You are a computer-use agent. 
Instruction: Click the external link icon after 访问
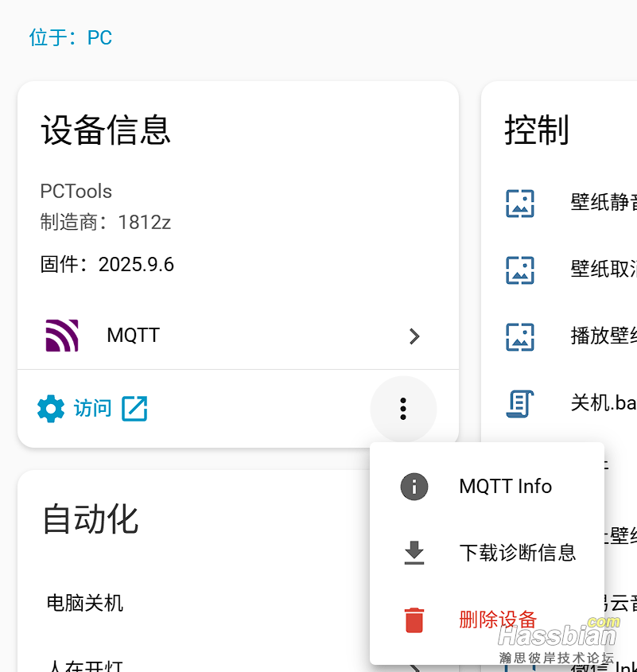pyautogui.click(x=134, y=409)
